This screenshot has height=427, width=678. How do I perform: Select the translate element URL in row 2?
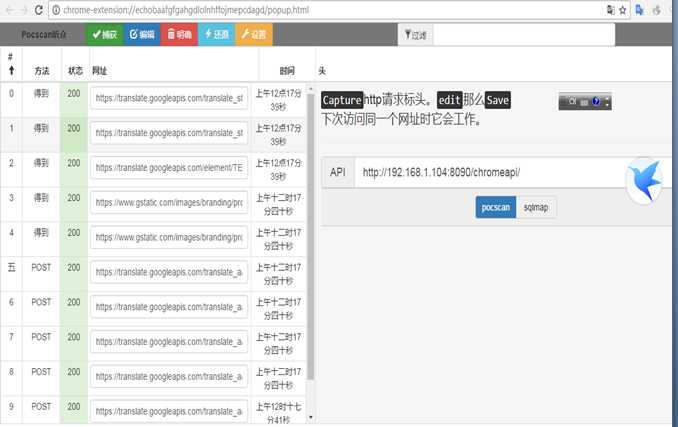(169, 168)
